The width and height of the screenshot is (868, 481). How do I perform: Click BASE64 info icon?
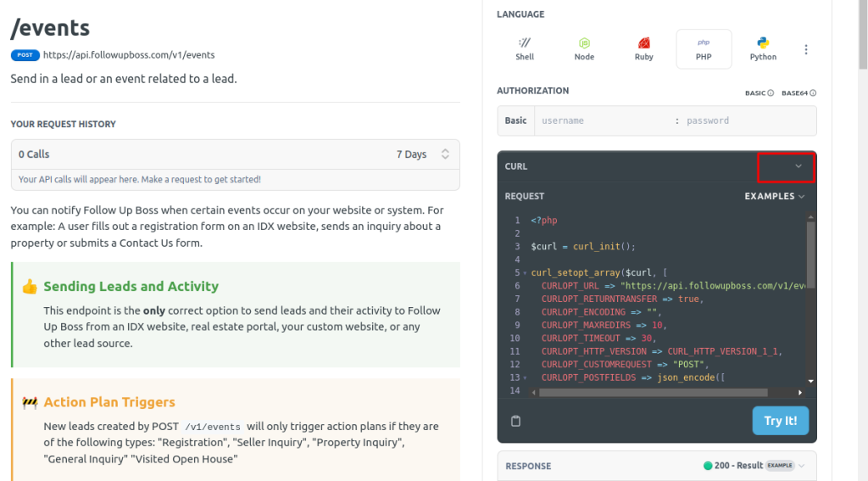[x=813, y=93]
